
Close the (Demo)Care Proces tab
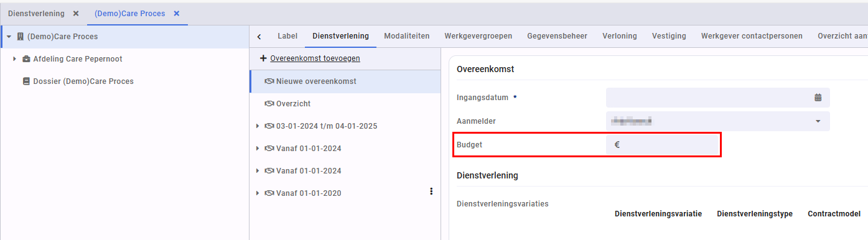(177, 14)
